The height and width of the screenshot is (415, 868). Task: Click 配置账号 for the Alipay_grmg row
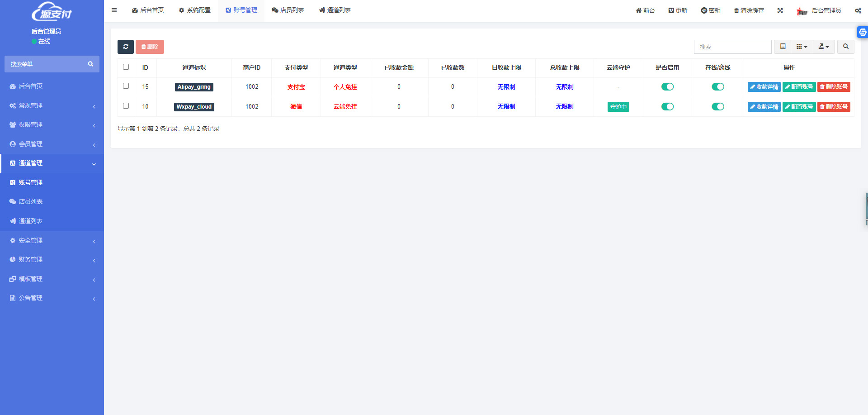(799, 87)
